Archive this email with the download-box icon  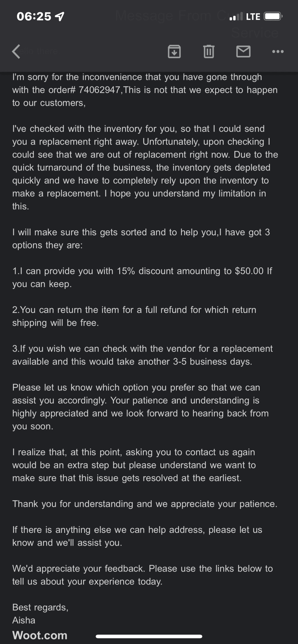point(174,51)
